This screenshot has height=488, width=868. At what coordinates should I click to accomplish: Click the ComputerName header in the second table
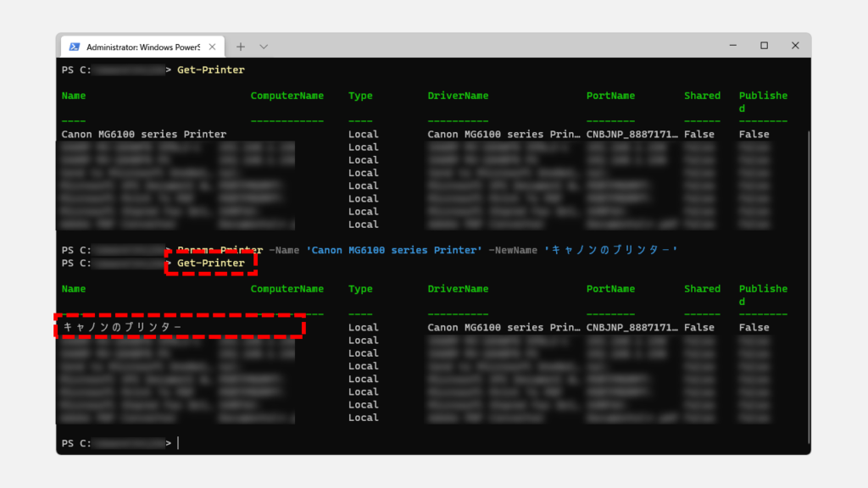pyautogui.click(x=287, y=289)
